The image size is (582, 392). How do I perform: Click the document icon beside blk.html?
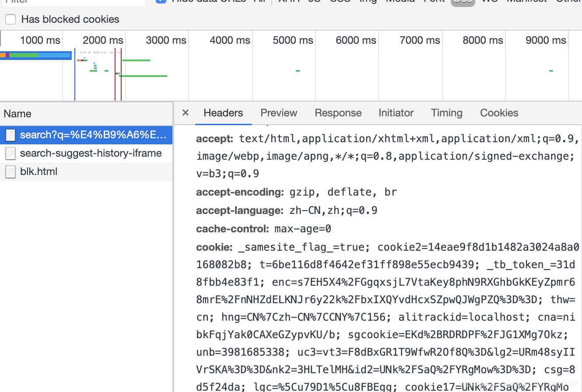11,172
